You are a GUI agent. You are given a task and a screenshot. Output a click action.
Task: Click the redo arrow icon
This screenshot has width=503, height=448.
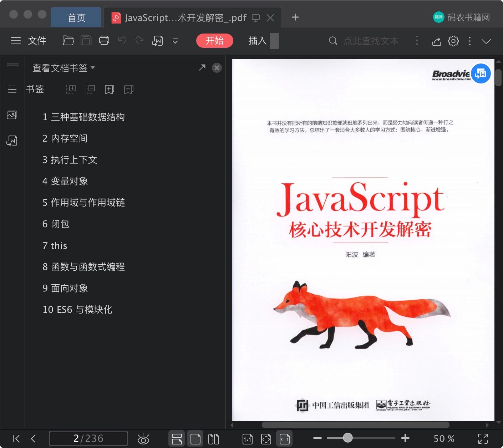coord(139,40)
